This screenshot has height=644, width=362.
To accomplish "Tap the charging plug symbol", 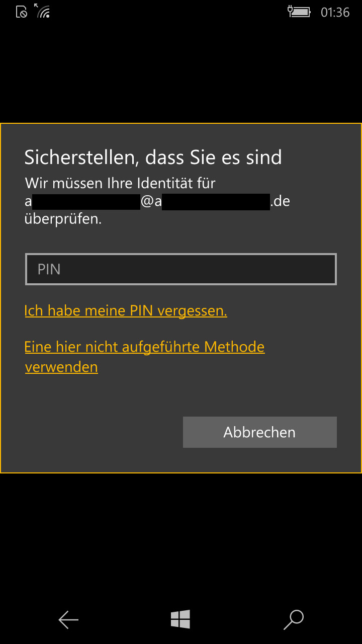I will (290, 11).
